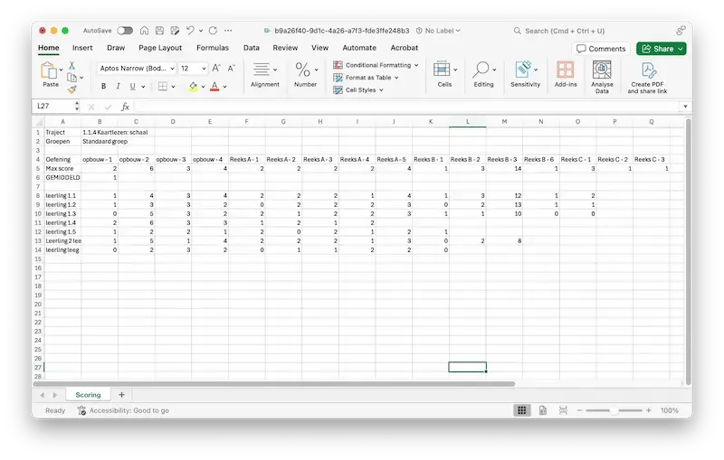This screenshot has height=460, width=724.
Task: Switch to the Insert tab
Action: pos(82,48)
